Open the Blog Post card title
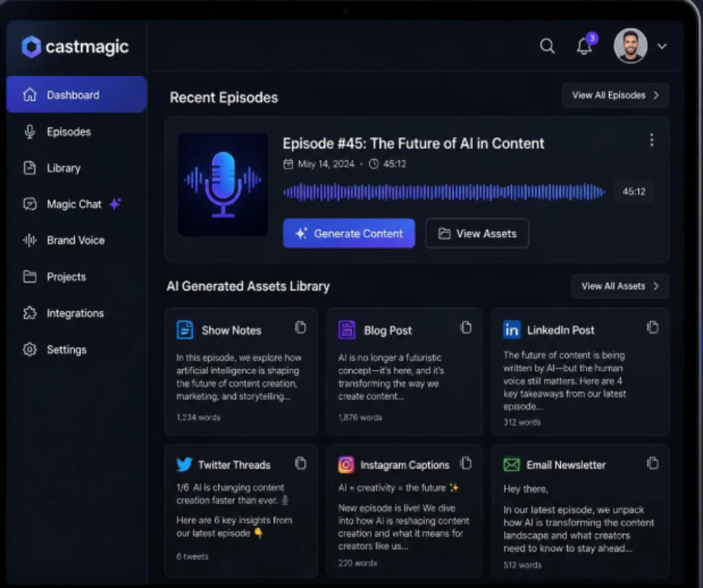703x588 pixels. tap(388, 330)
